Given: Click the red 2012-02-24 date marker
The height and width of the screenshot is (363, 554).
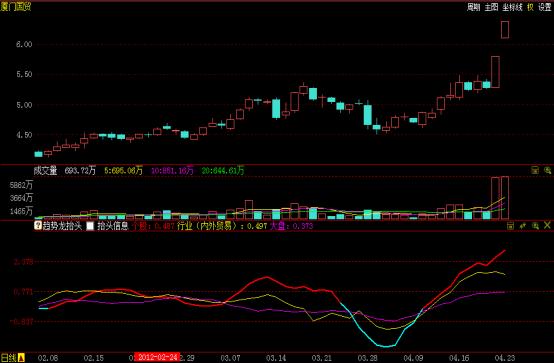Looking at the screenshot, I should pos(158,357).
